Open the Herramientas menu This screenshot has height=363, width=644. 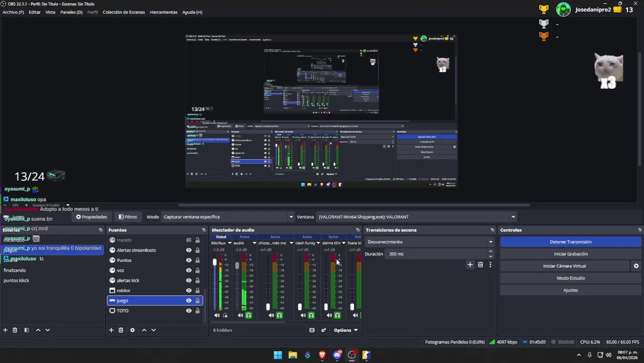164,12
